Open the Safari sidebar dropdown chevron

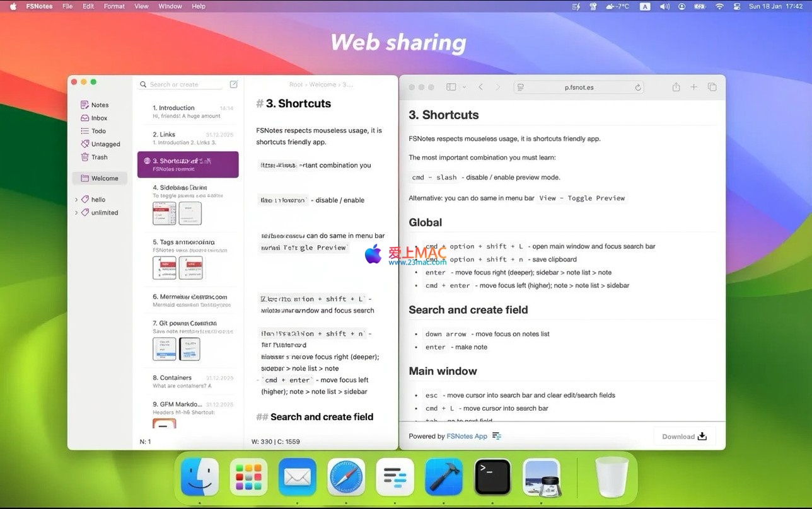tap(464, 87)
